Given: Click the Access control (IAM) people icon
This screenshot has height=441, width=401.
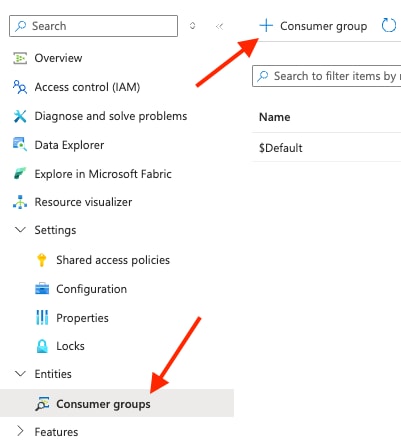Looking at the screenshot, I should [20, 87].
